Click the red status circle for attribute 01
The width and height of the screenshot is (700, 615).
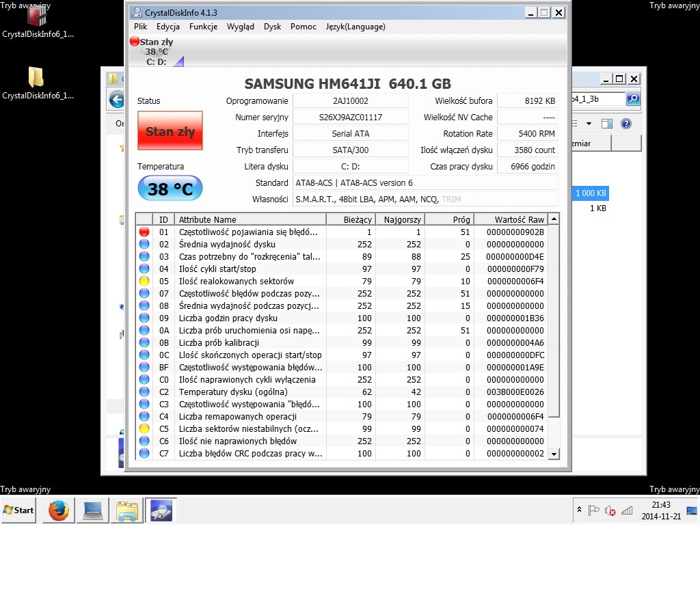[x=144, y=232]
